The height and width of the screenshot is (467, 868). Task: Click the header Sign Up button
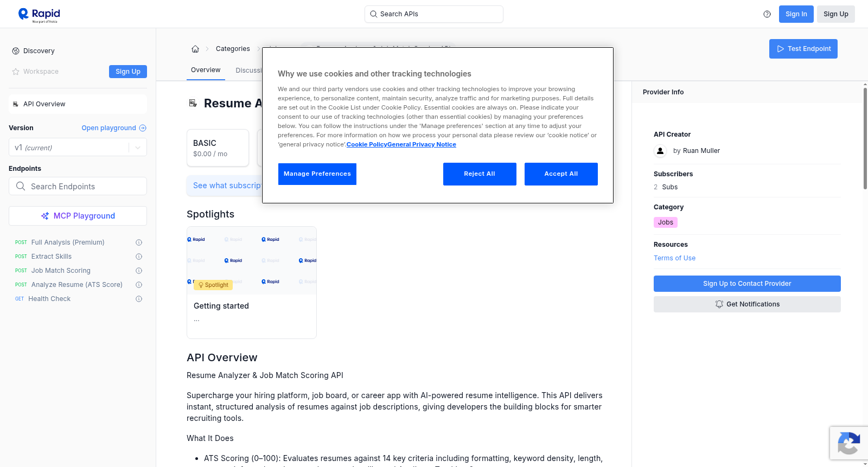(x=836, y=14)
